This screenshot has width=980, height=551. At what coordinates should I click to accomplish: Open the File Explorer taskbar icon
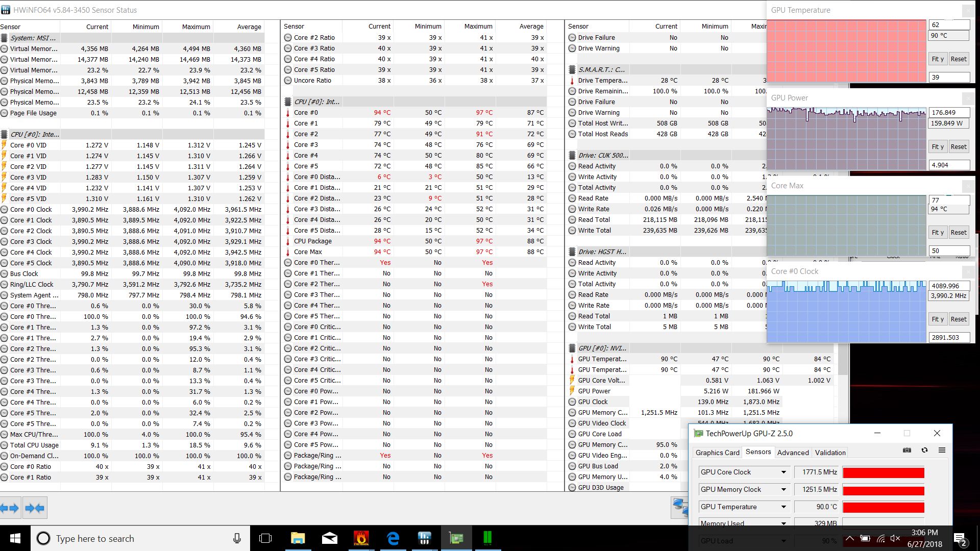(298, 538)
